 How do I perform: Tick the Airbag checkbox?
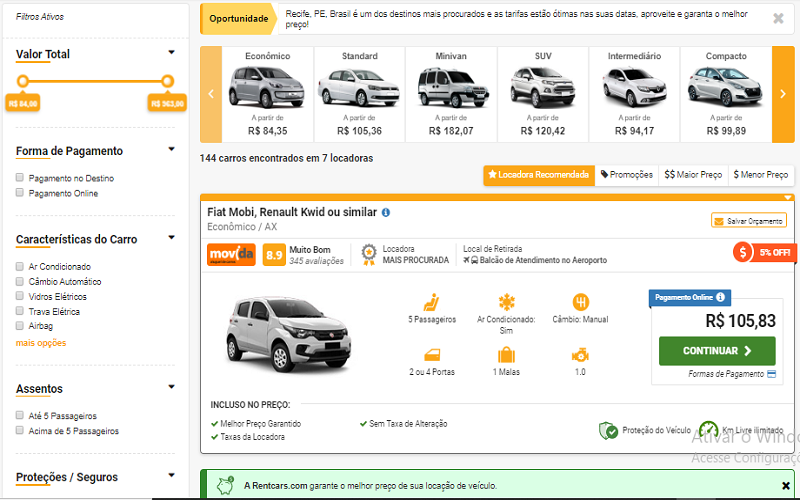19,326
